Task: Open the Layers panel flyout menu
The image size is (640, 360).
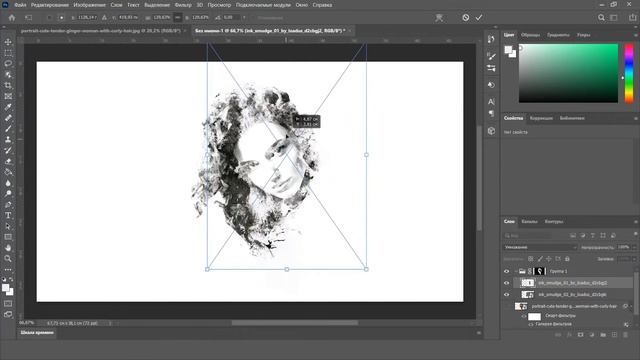Action: (x=636, y=222)
